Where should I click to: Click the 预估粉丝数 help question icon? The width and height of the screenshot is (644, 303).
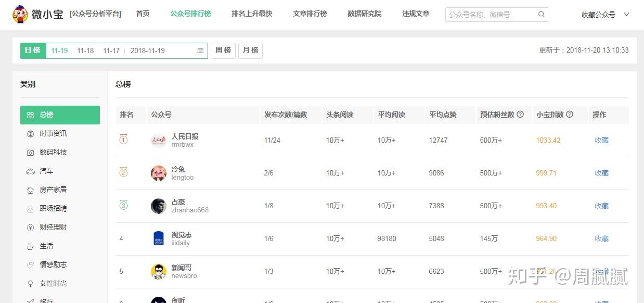[520, 115]
